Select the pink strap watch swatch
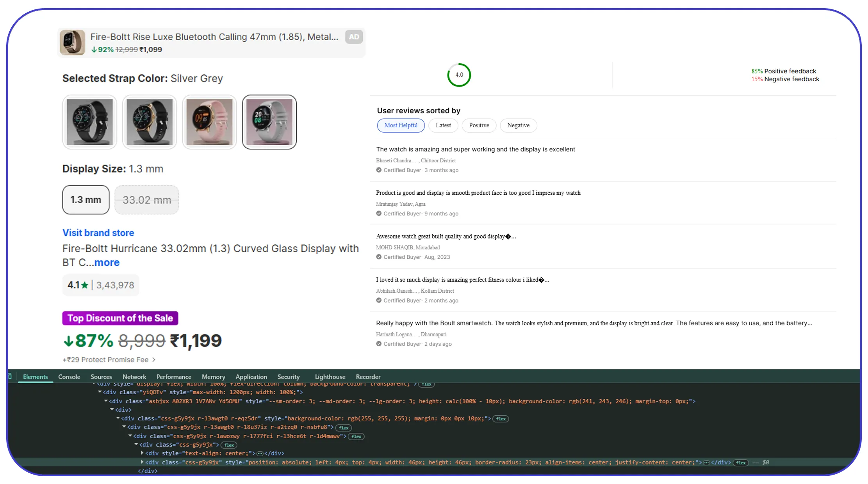Image resolution: width=868 pixels, height=484 pixels. click(x=209, y=122)
